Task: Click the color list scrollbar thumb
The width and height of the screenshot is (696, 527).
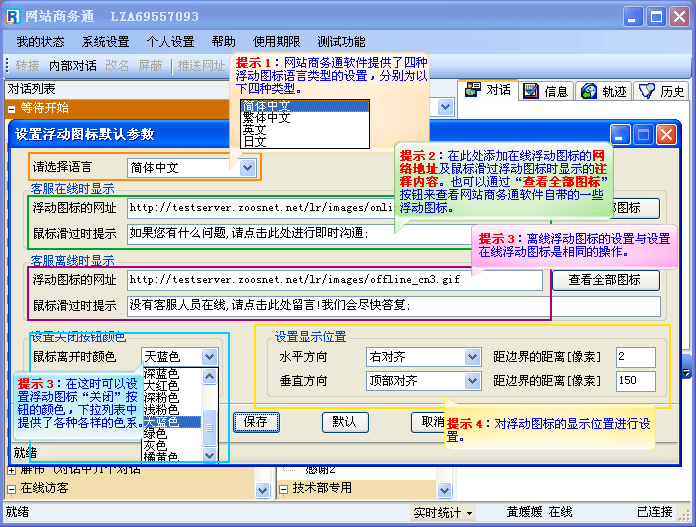Action: click(210, 428)
